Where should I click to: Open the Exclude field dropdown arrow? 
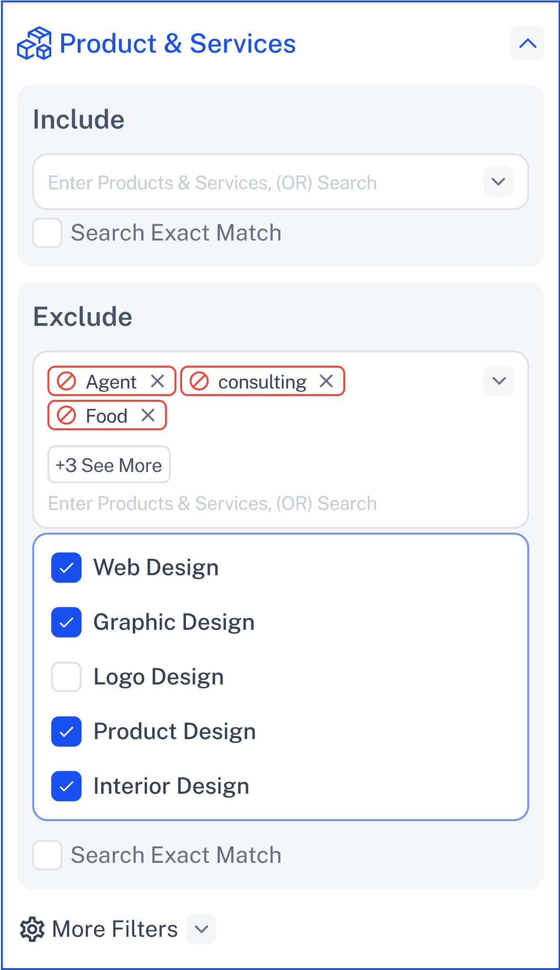click(499, 381)
